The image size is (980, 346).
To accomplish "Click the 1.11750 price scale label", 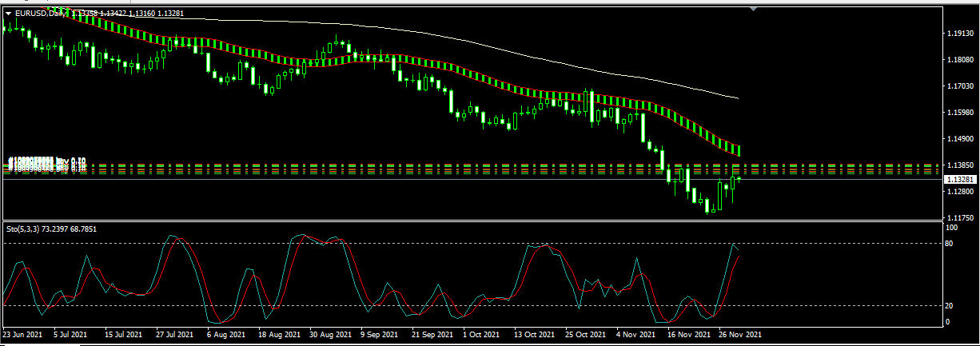I will click(x=958, y=217).
